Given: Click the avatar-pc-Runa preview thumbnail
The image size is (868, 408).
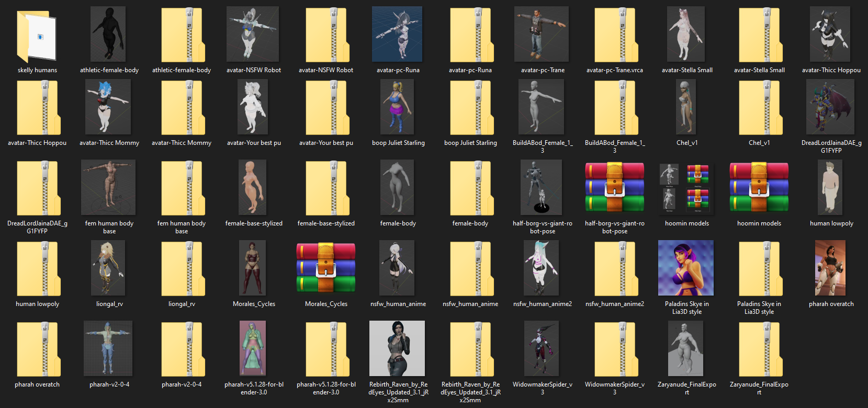Looking at the screenshot, I should point(397,34).
